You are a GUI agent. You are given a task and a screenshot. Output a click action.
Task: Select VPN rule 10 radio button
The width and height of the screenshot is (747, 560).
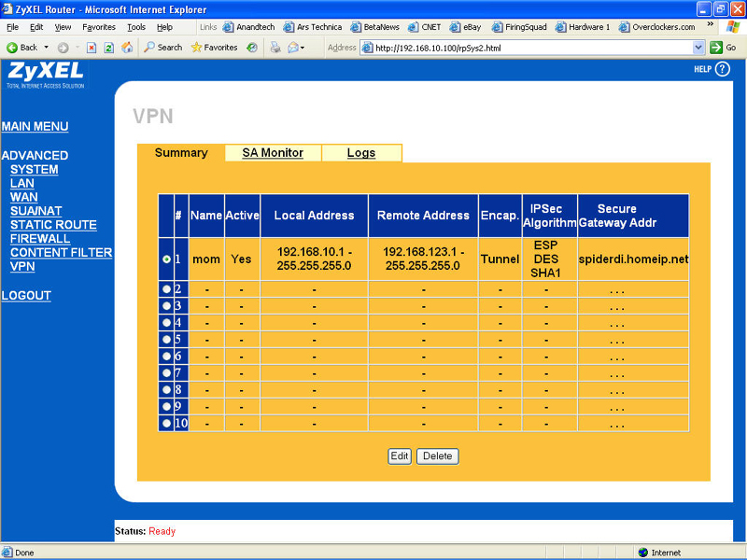coord(166,423)
